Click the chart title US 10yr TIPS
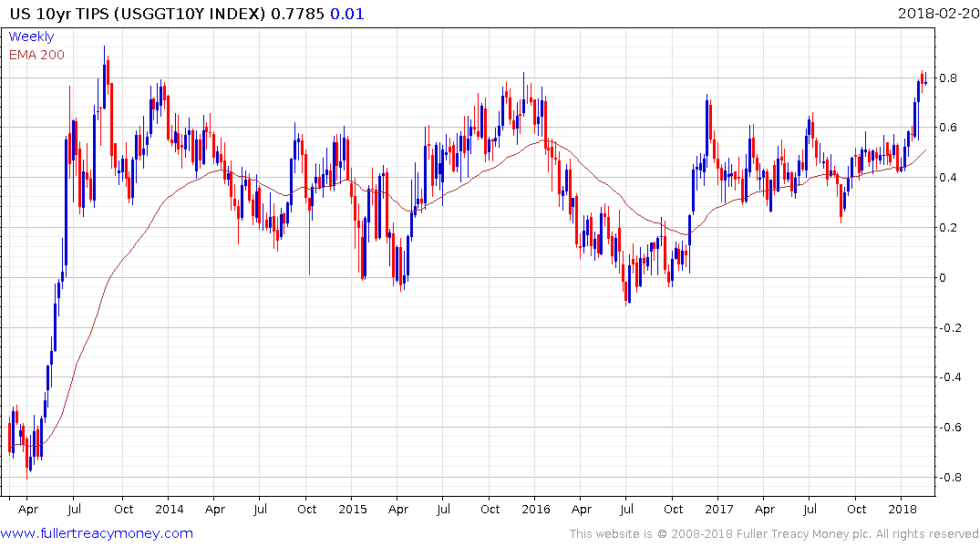The width and height of the screenshot is (980, 547). (60, 13)
